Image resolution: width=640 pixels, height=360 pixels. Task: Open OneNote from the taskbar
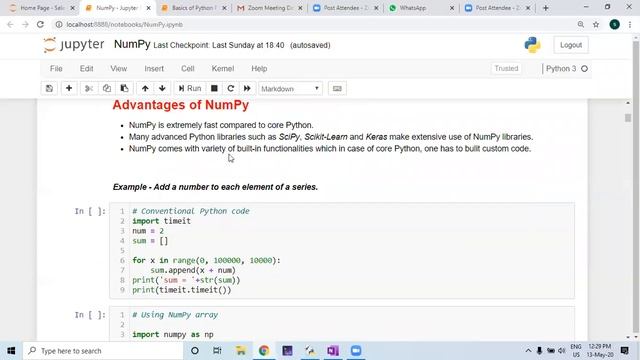(333, 351)
